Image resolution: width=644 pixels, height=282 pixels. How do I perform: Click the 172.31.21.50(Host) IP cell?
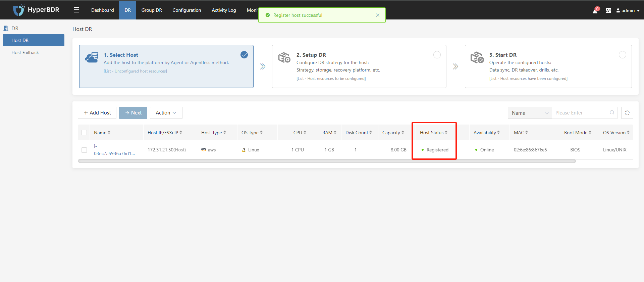167,150
